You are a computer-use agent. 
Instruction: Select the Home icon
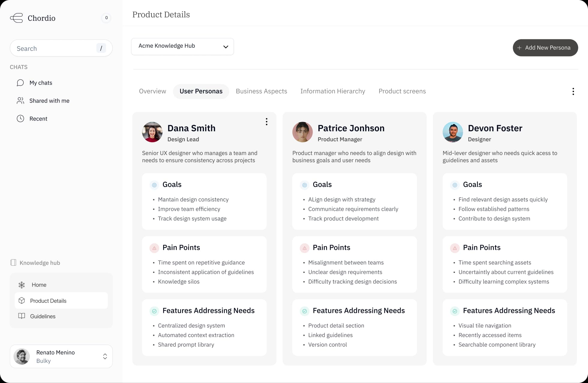coord(22,285)
